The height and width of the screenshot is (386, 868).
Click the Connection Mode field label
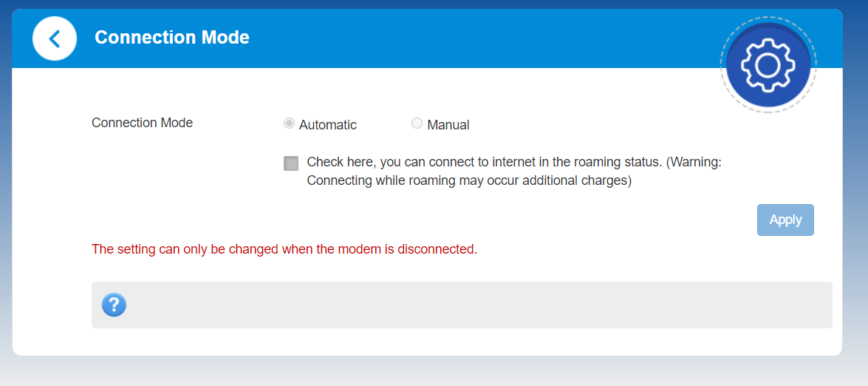[x=142, y=123]
